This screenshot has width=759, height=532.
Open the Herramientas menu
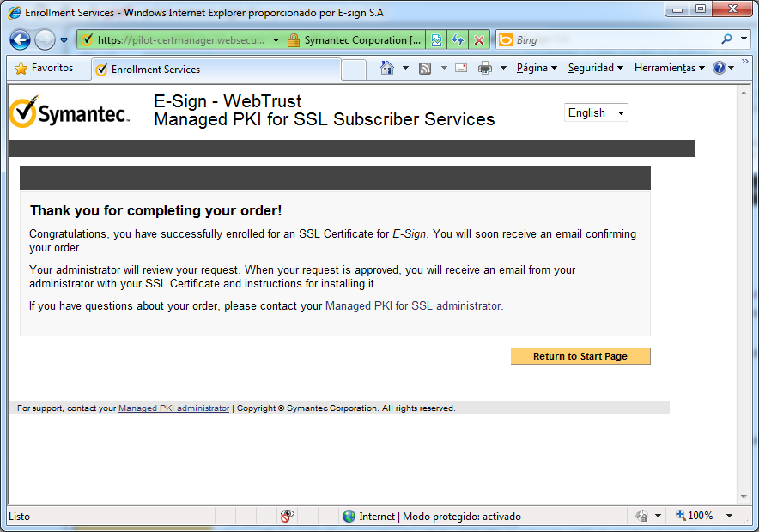[x=669, y=68]
